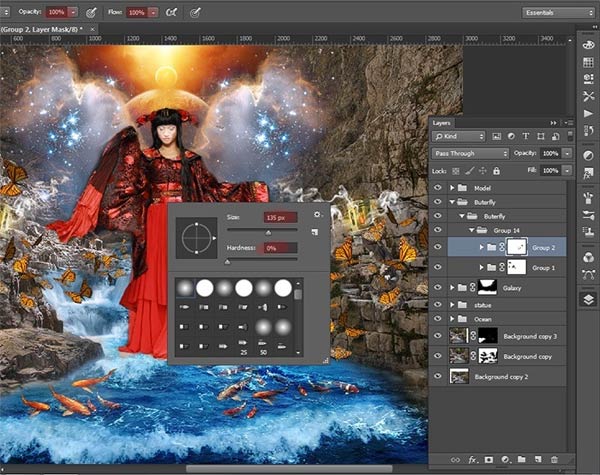600x475 pixels.
Task: Hide Background copy 2 layer eye
Action: point(437,376)
